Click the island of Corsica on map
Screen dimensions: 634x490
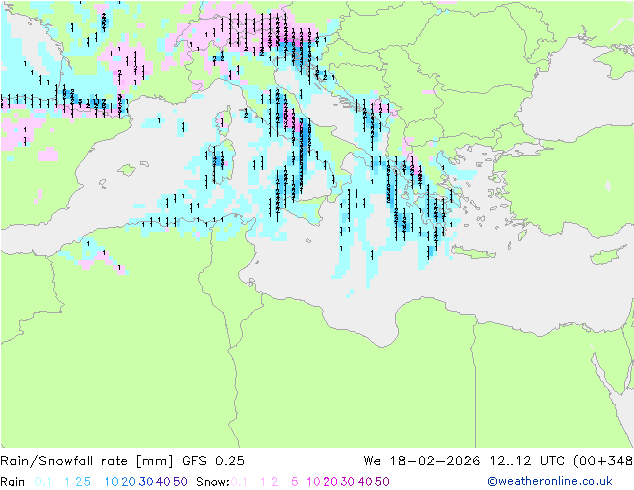(225, 120)
